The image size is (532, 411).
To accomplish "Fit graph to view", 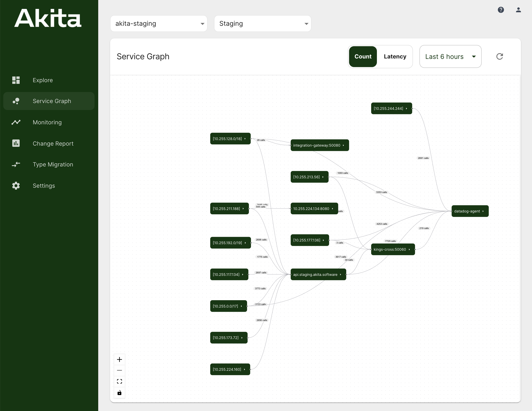I will point(119,381).
